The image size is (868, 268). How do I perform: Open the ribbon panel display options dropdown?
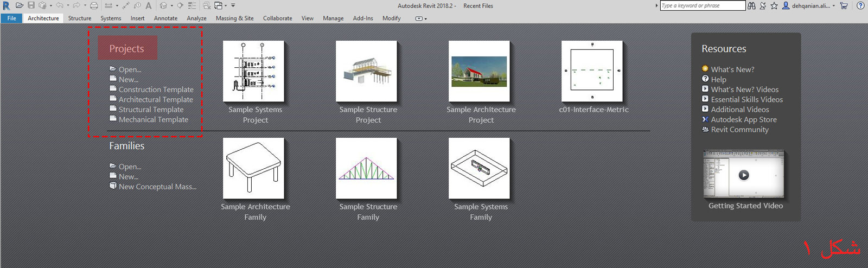tap(421, 18)
